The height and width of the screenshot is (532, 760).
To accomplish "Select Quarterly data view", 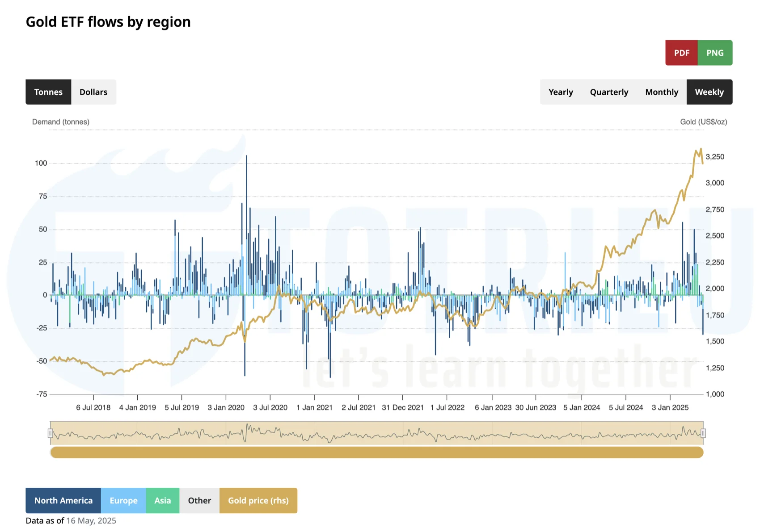I will [x=608, y=92].
